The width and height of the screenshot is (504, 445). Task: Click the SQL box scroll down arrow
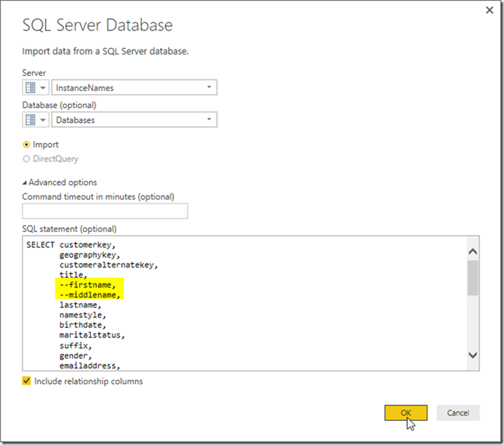click(473, 355)
